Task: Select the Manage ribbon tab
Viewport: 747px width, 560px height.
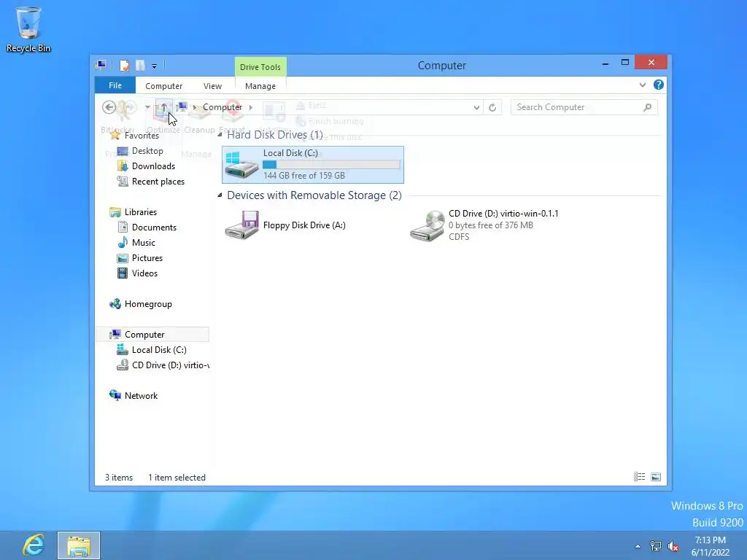Action: 260,86
